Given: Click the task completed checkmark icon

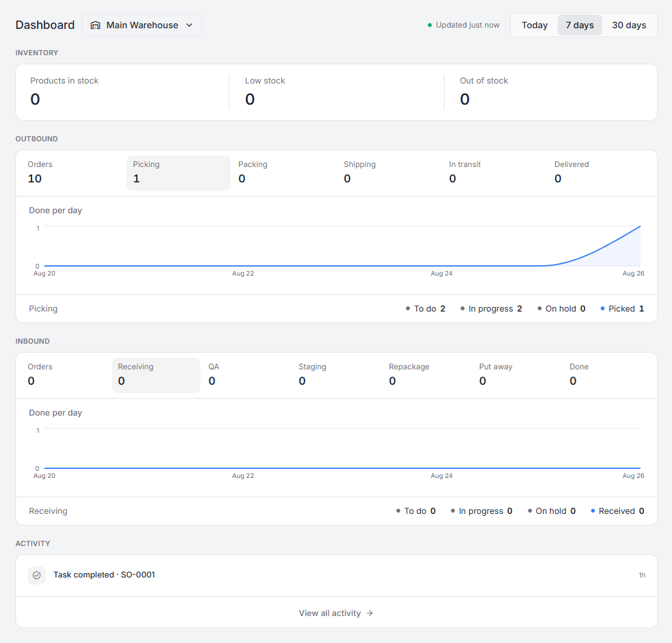Looking at the screenshot, I should 37,576.
